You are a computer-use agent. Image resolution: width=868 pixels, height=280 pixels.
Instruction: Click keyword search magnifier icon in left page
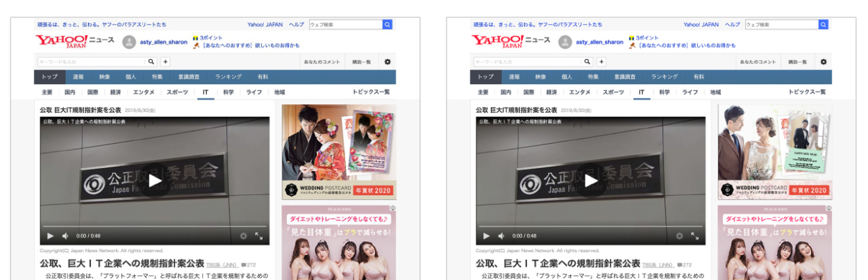pos(151,62)
